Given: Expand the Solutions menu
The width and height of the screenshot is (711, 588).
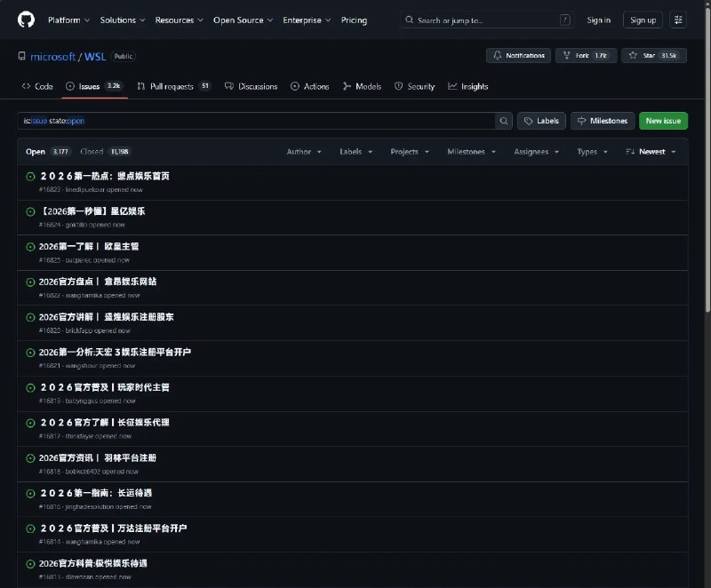Looking at the screenshot, I should (123, 20).
